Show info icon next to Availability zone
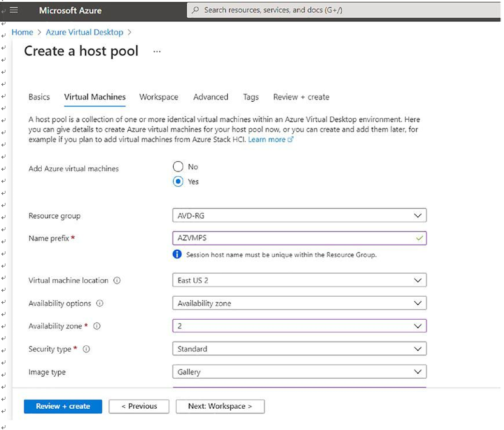This screenshot has height=430, width=504. point(97,326)
